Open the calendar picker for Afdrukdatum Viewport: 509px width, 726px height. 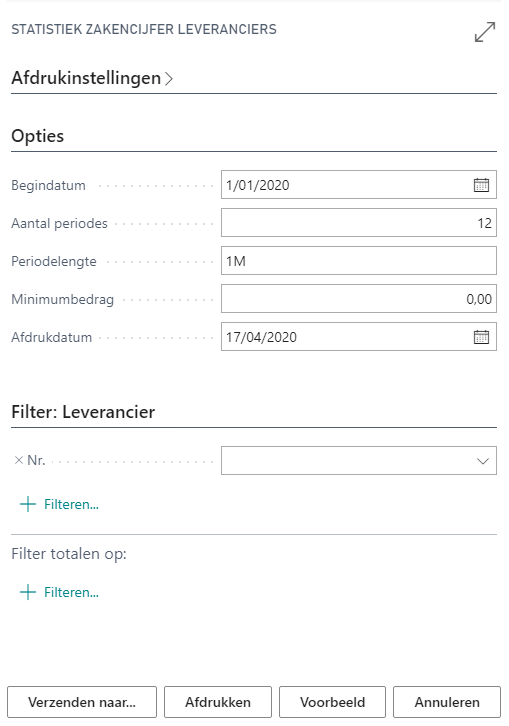pyautogui.click(x=481, y=337)
